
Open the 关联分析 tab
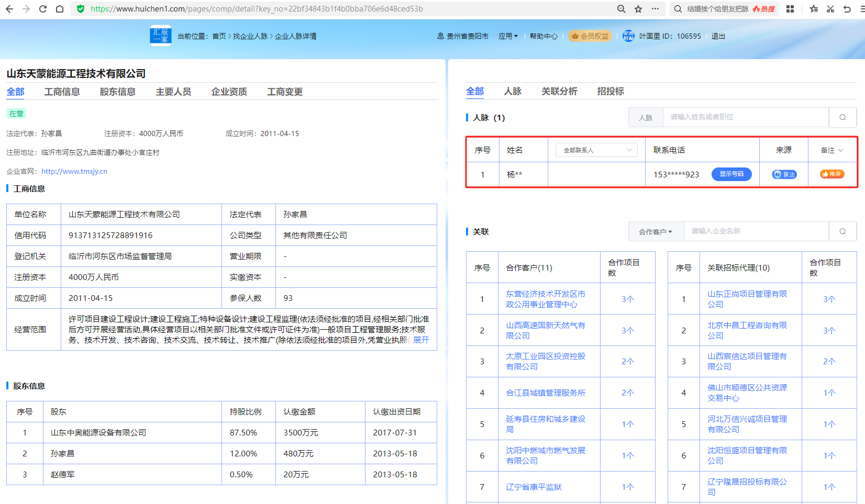559,91
